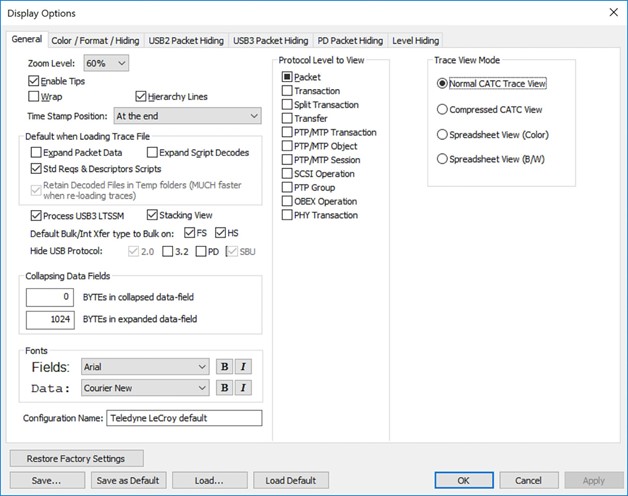
Task: Toggle italic for Fields font
Action: tap(243, 367)
